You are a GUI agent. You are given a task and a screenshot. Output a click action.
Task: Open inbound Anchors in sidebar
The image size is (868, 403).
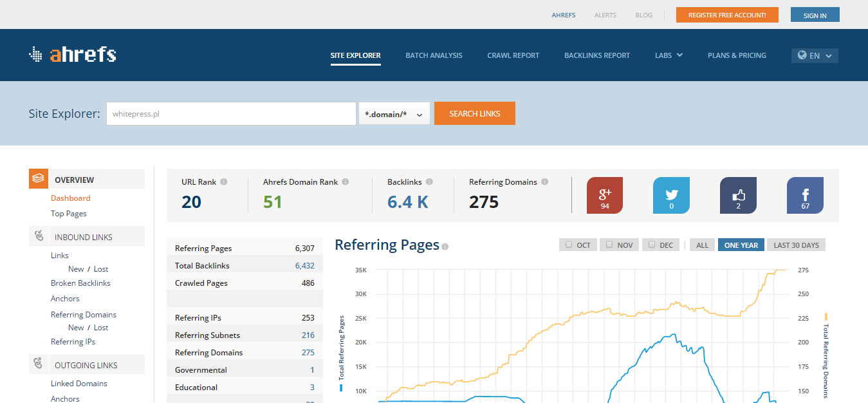tap(65, 298)
